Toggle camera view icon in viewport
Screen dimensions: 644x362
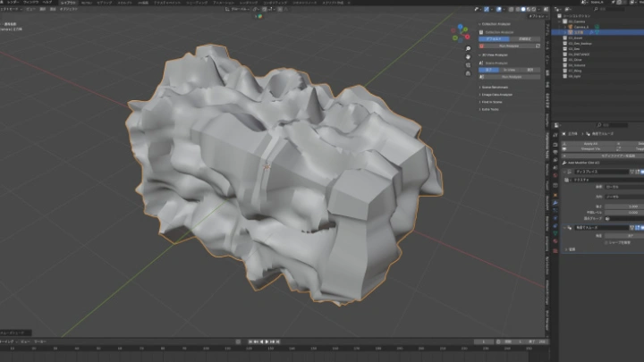468,65
